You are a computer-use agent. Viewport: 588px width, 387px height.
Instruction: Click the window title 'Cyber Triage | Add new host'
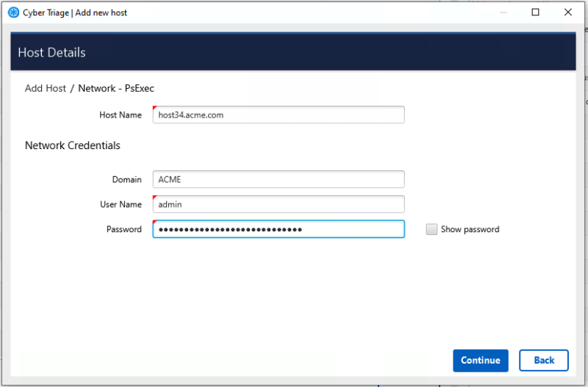pos(75,12)
